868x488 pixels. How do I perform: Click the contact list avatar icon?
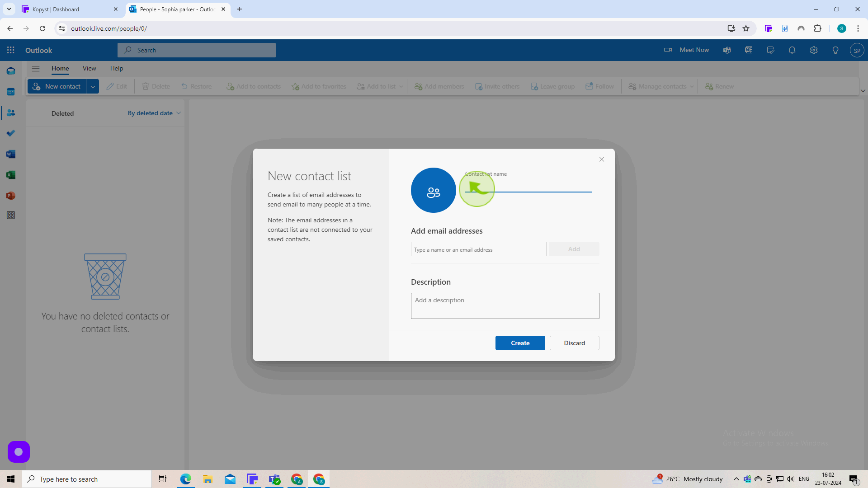tap(433, 191)
